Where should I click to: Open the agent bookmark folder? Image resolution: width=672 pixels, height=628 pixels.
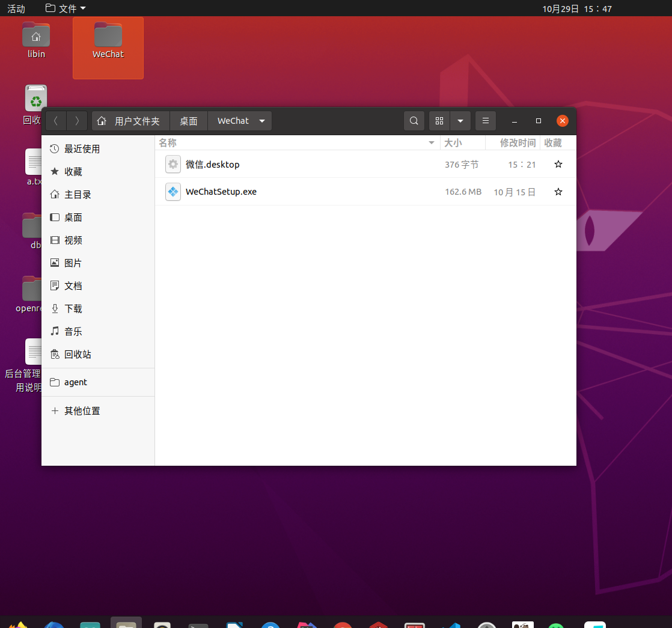[x=98, y=382]
